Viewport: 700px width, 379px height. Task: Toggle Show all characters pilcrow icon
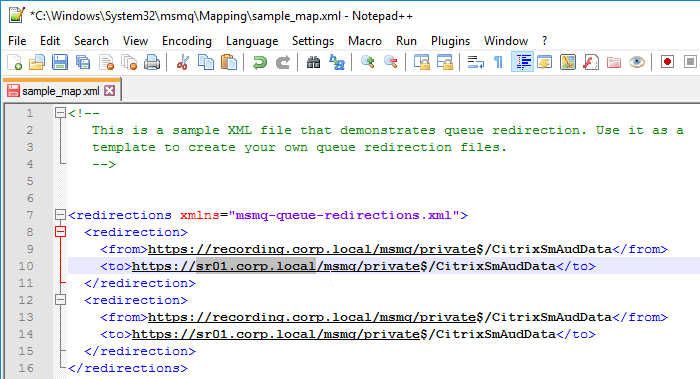(499, 62)
